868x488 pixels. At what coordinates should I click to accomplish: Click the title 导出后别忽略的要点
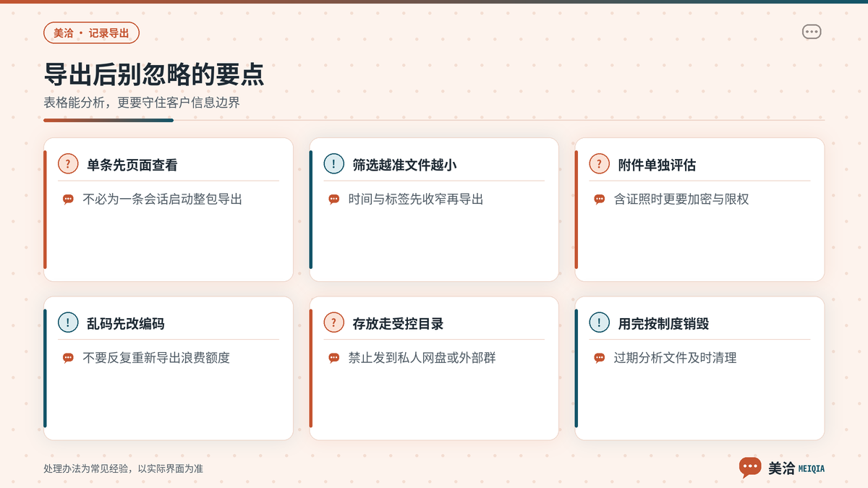tap(154, 75)
